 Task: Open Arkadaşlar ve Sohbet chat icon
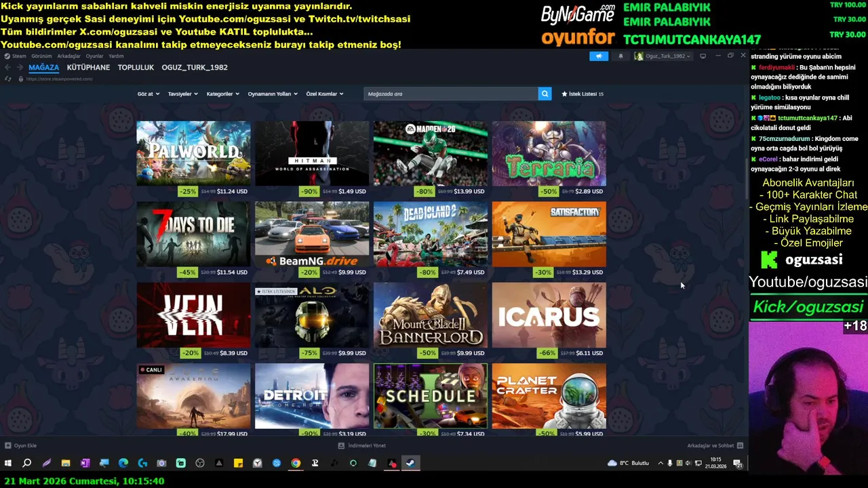(x=740, y=445)
